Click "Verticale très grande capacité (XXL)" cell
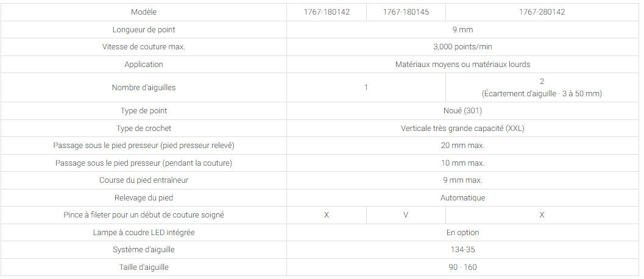 [x=462, y=129]
